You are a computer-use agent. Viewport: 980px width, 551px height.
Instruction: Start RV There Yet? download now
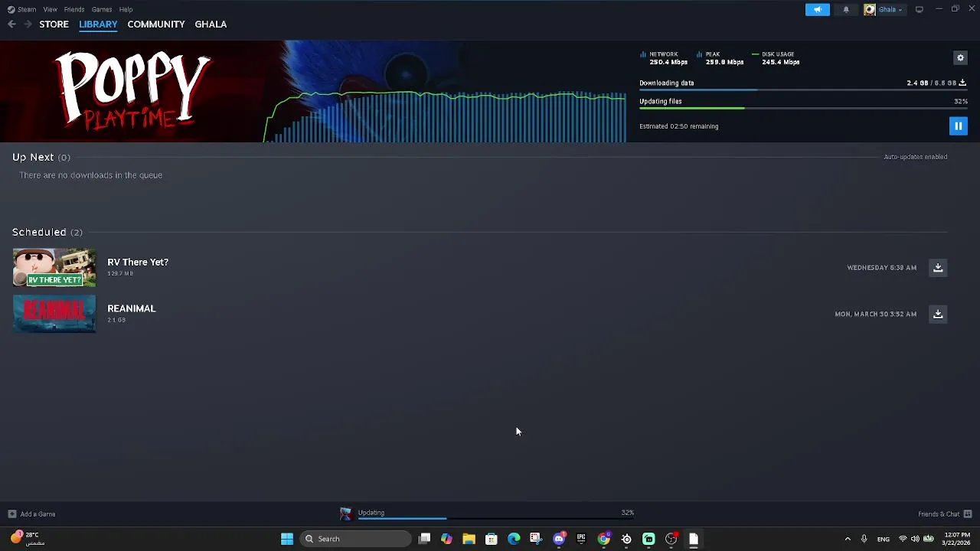[938, 268]
